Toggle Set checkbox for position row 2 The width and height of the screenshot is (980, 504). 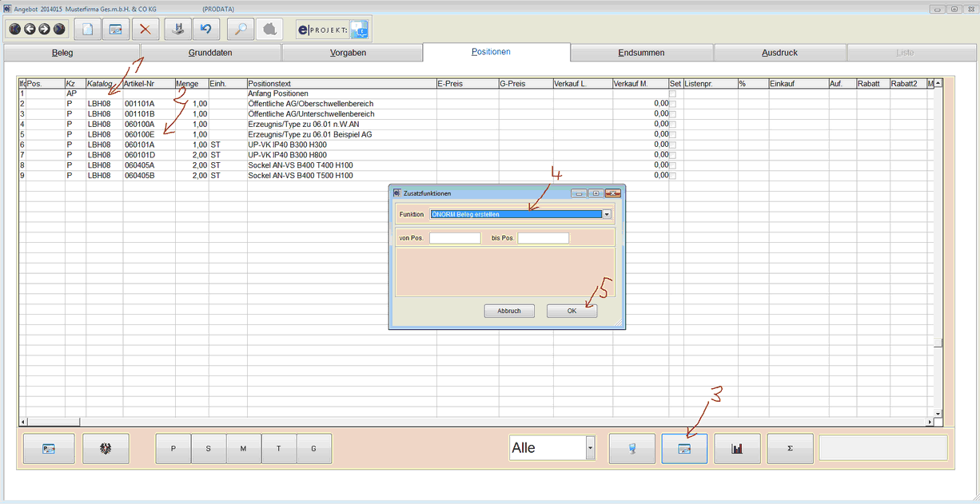[x=672, y=104]
